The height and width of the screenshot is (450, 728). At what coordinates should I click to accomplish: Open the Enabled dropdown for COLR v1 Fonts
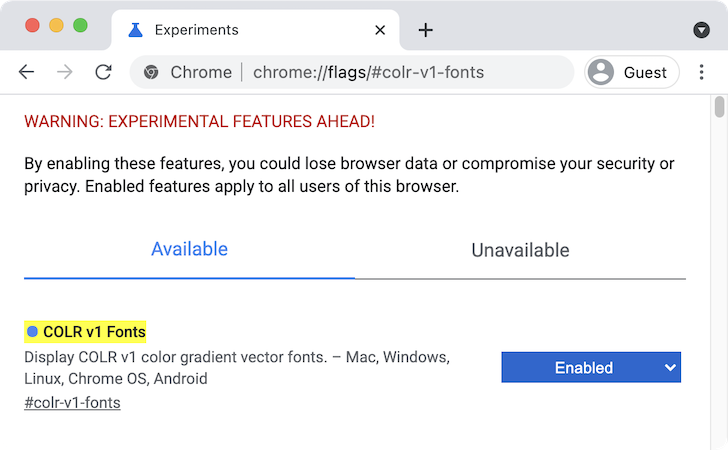tap(591, 367)
